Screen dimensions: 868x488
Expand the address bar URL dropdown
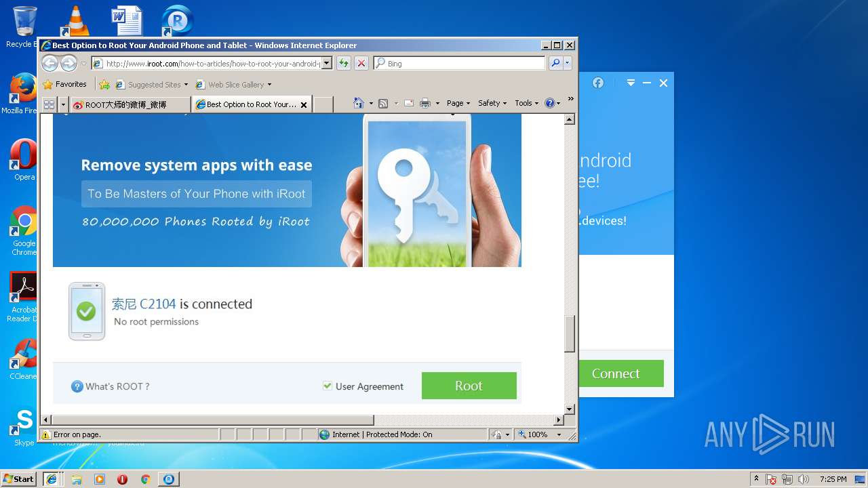(327, 63)
